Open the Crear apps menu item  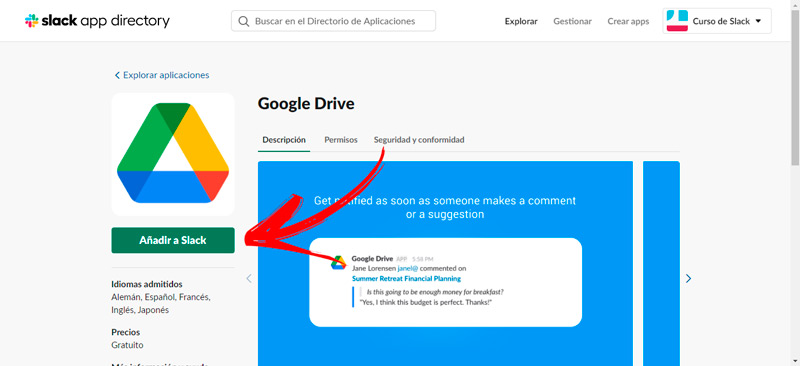[628, 21]
